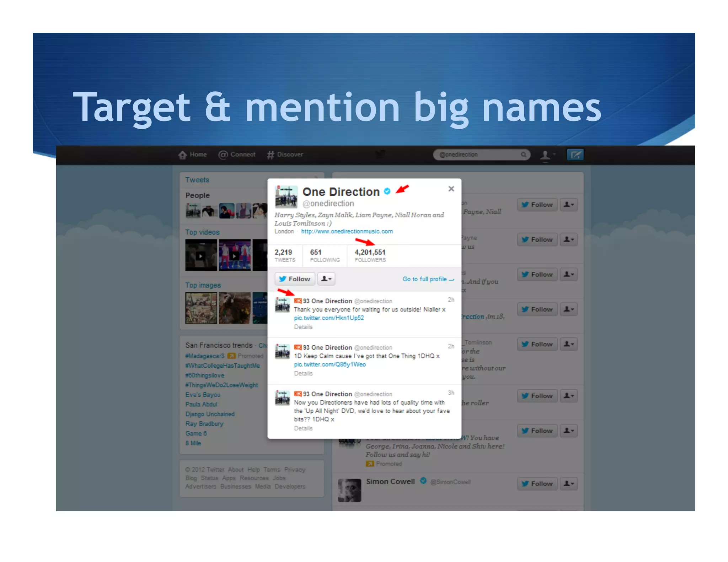Open the Home tab in Twitter navbar

tap(192, 155)
